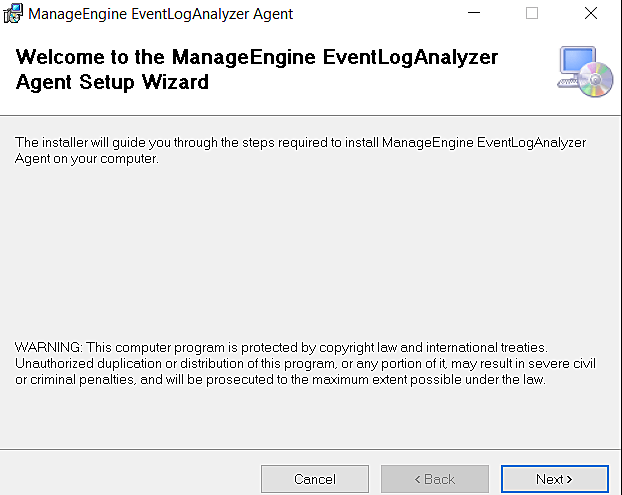Click the monitor in the setup graphic
The width and height of the screenshot is (622, 495).
(x=575, y=65)
